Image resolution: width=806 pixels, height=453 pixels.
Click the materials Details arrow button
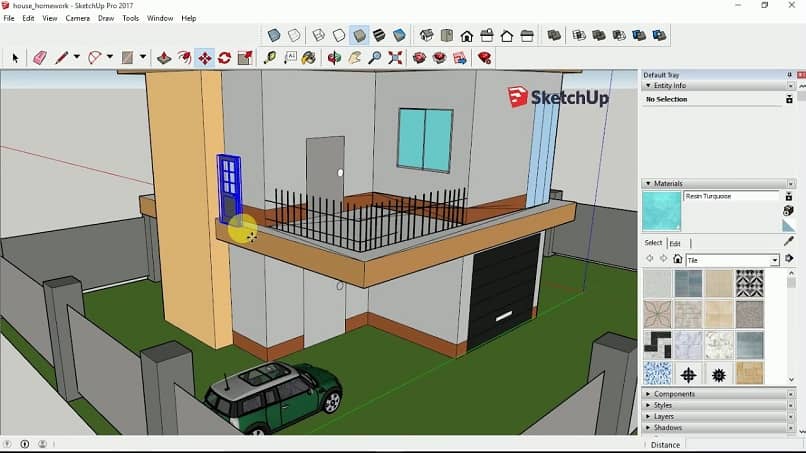789,258
